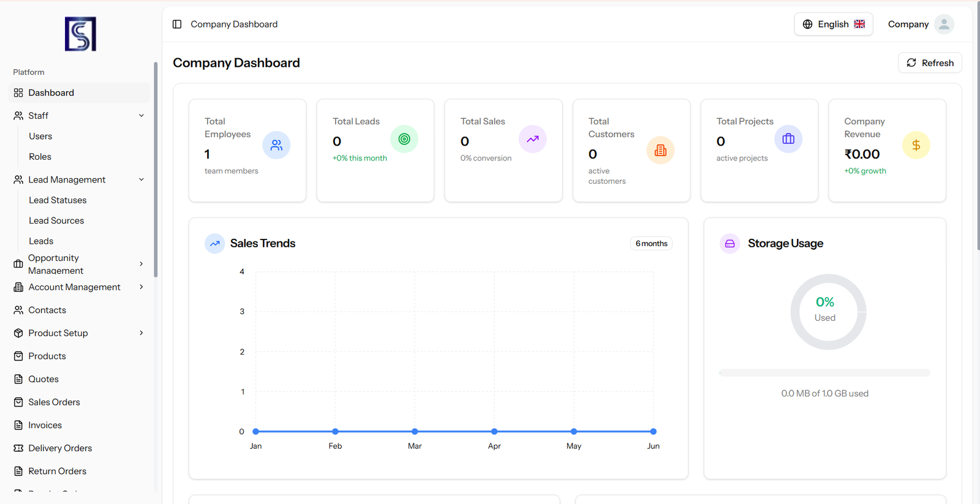Click the Refresh button
This screenshot has width=980, height=504.
click(930, 62)
